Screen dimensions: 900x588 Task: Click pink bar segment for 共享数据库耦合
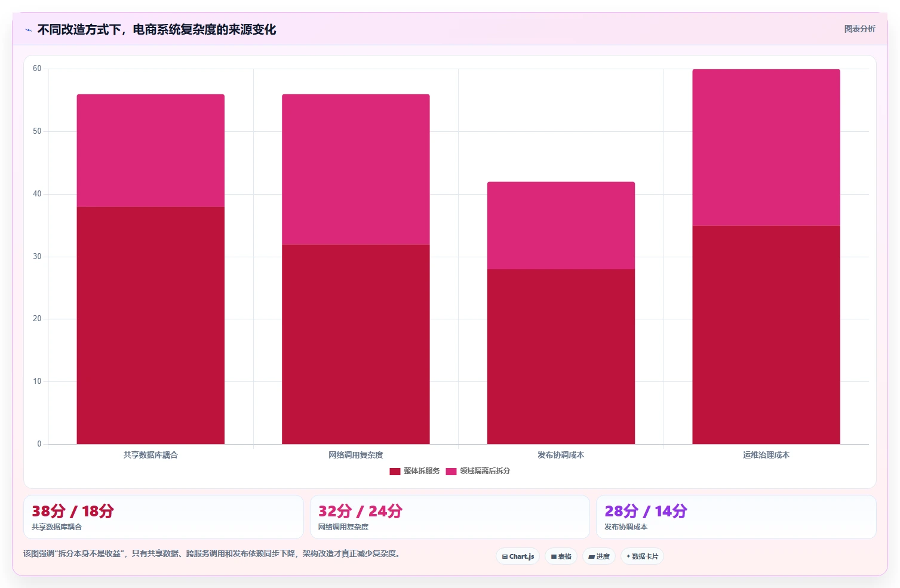click(150, 150)
